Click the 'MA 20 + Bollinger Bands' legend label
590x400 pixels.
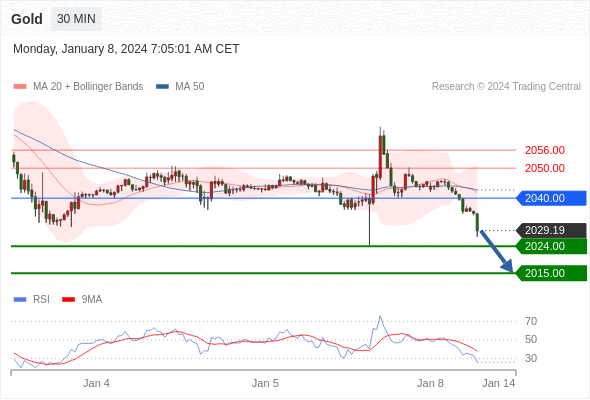[88, 87]
